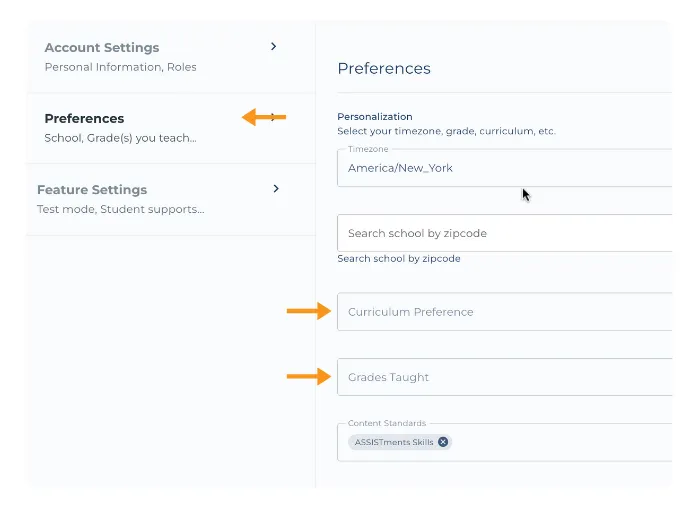
Task: Click the orange arrow beside Curriculum Preference
Action: coord(308,312)
